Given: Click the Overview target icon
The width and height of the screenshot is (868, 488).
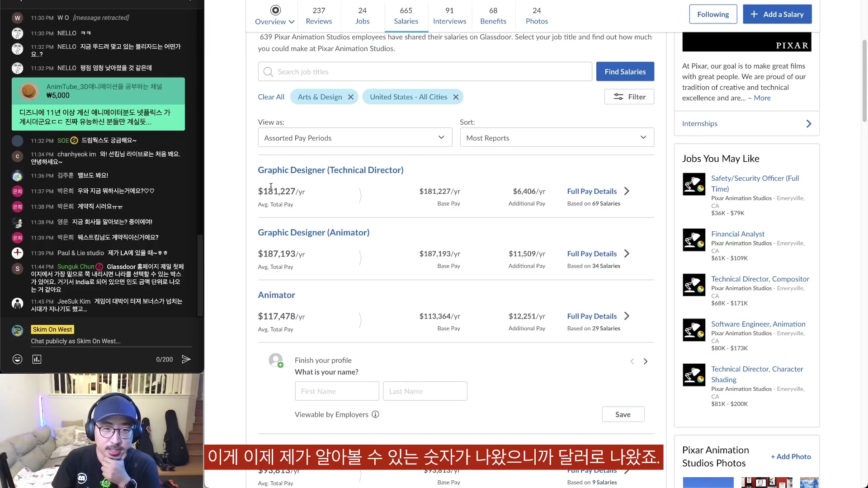Looking at the screenshot, I should click(x=275, y=10).
